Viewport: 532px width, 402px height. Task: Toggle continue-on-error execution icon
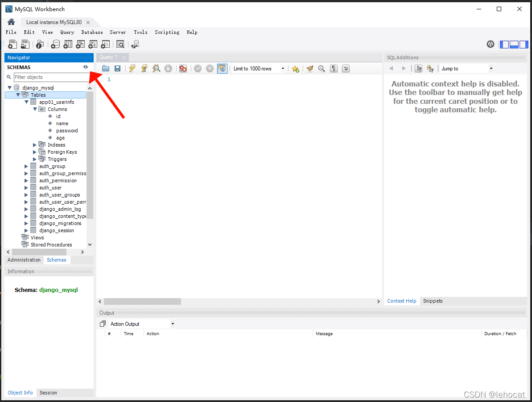pyautogui.click(x=183, y=69)
